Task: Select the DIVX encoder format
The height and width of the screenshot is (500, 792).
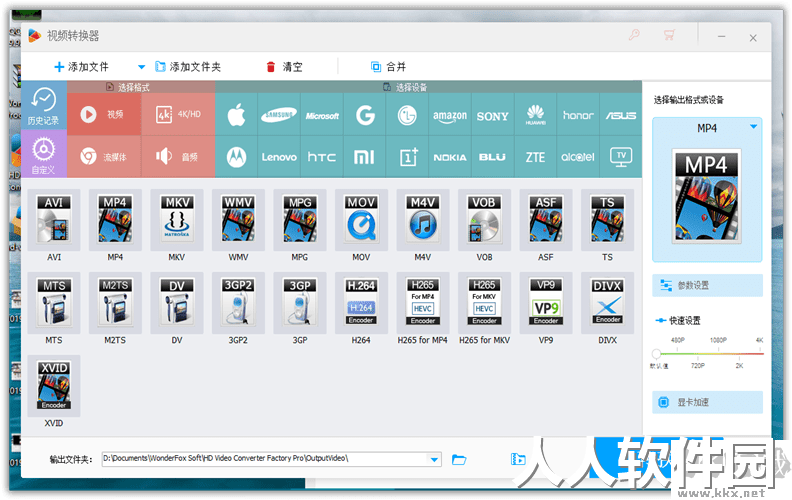Action: click(x=607, y=303)
